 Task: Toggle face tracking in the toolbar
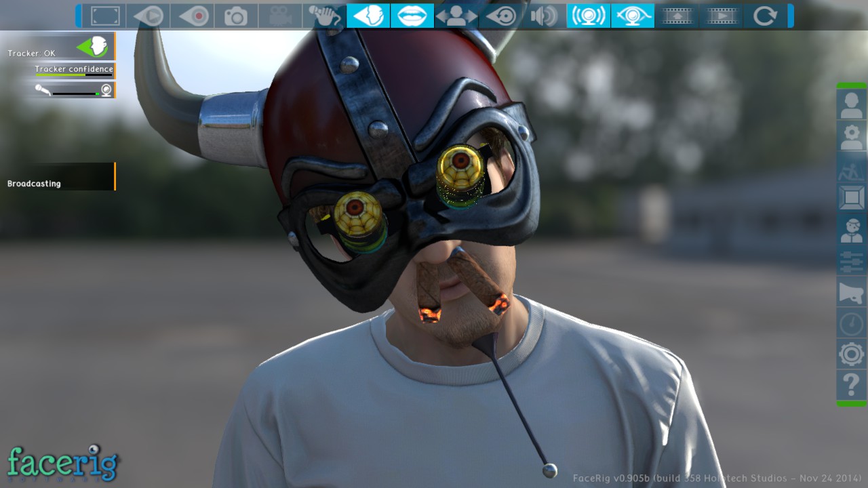tap(368, 16)
